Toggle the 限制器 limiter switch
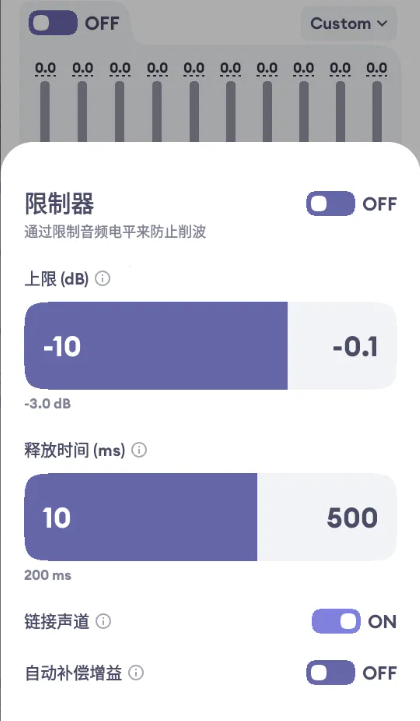Viewport: 420px width, 721px height. [x=330, y=204]
